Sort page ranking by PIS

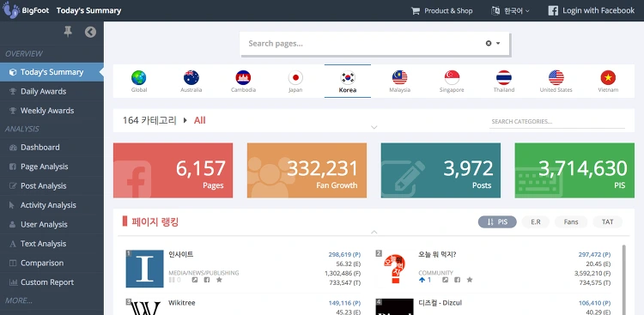coord(497,222)
